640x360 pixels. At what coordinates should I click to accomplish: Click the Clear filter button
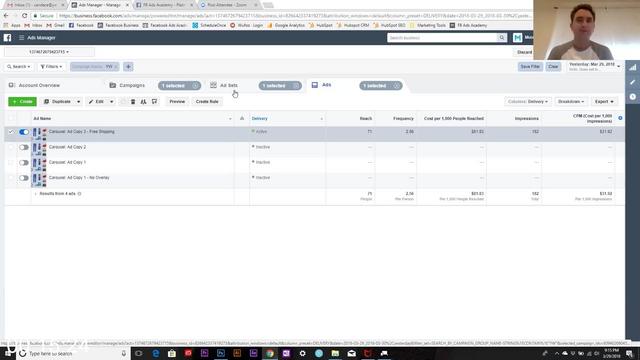(x=553, y=67)
